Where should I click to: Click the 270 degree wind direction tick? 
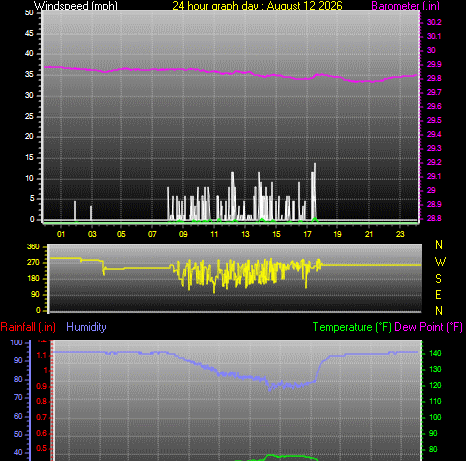[x=33, y=262]
